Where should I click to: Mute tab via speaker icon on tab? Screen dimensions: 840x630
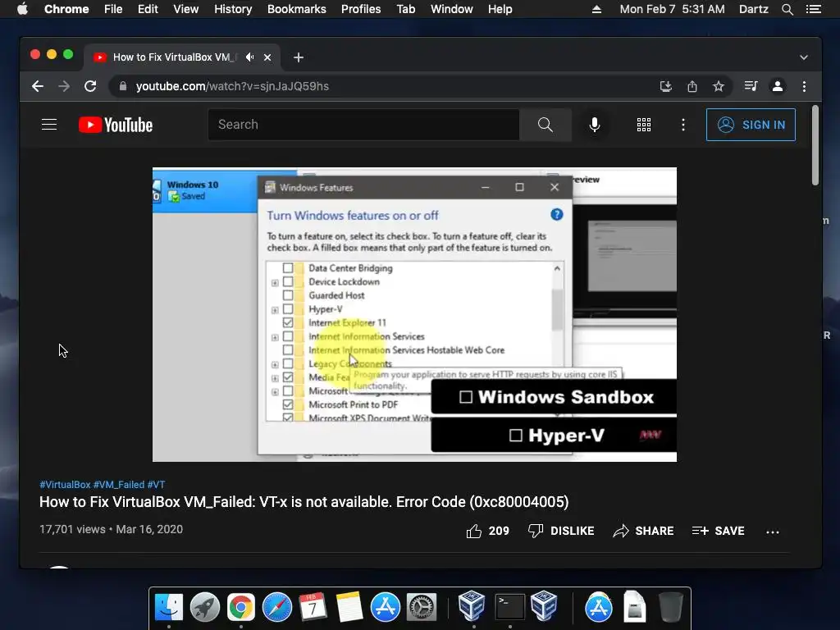pyautogui.click(x=249, y=57)
